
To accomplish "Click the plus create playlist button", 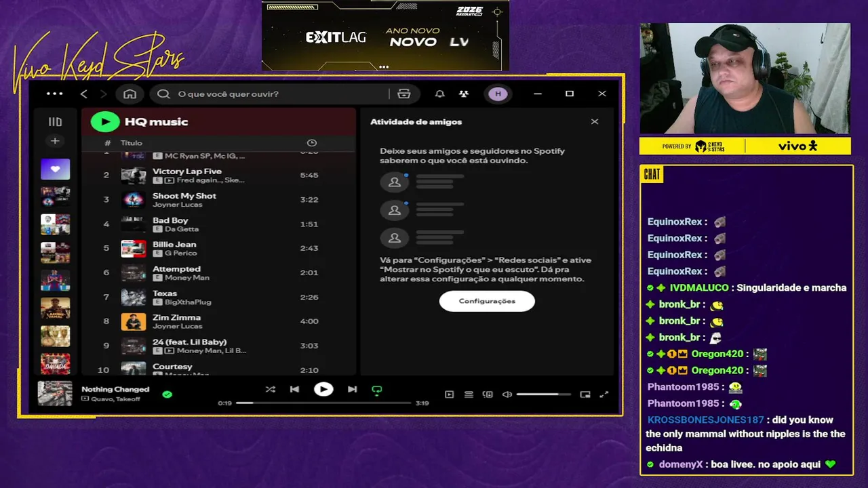I will click(55, 141).
